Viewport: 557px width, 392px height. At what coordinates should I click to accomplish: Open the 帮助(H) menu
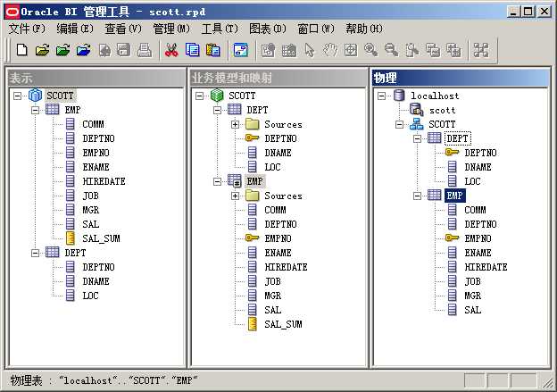[364, 29]
